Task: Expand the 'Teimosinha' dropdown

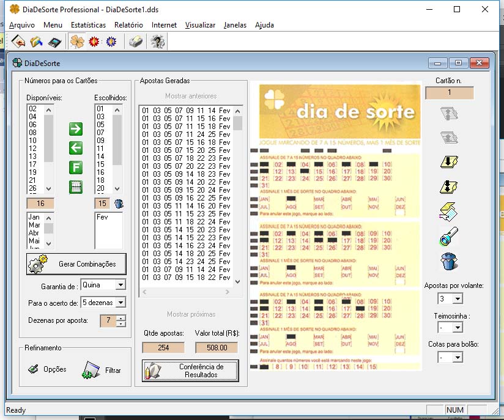Action: (x=457, y=328)
